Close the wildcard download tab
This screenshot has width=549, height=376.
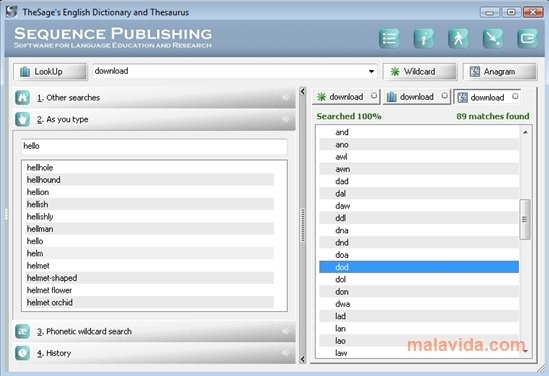[x=374, y=95]
